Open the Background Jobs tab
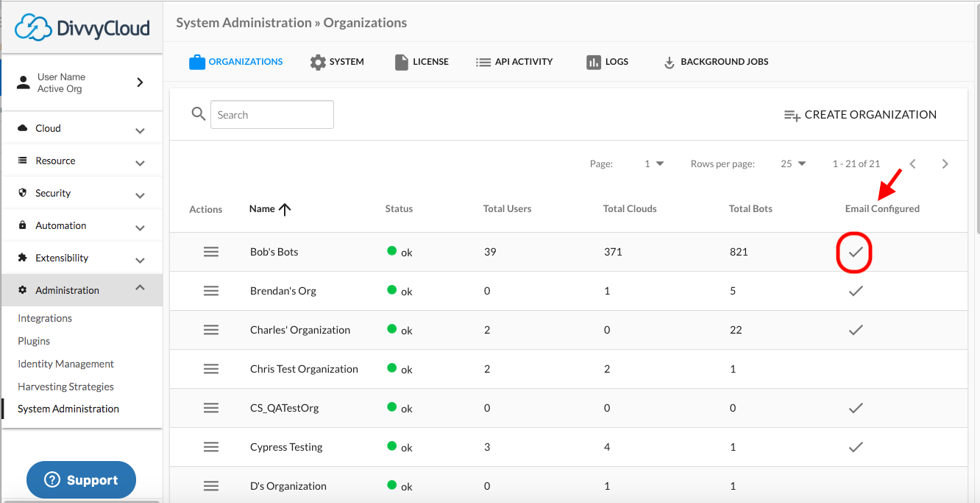This screenshot has width=980, height=503. click(x=716, y=62)
